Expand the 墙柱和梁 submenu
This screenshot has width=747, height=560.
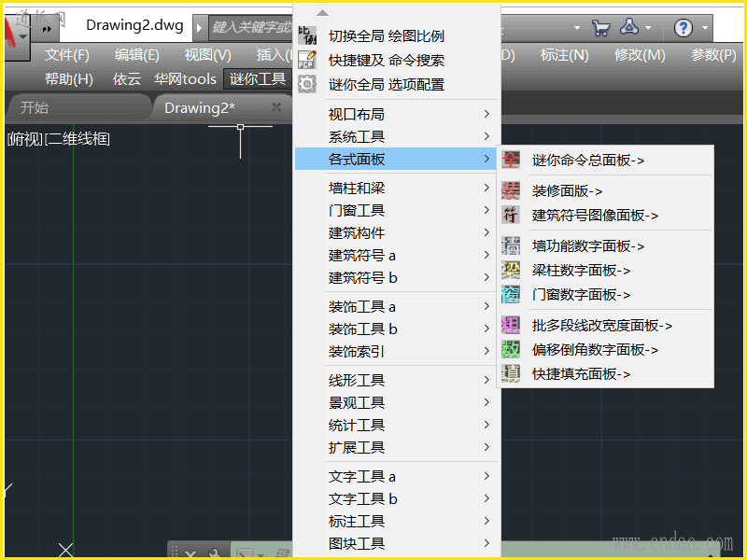[486, 188]
